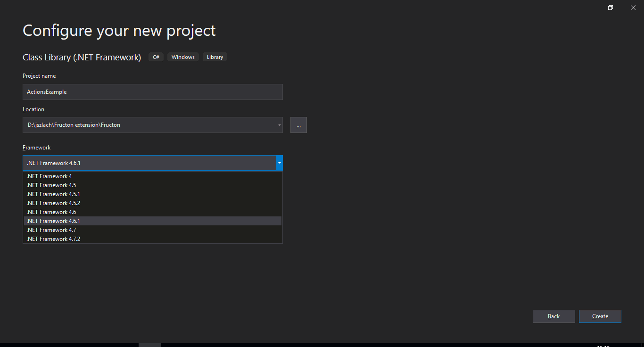Select the .NET Framework 4.5.2 entry
The height and width of the screenshot is (347, 644).
point(153,203)
